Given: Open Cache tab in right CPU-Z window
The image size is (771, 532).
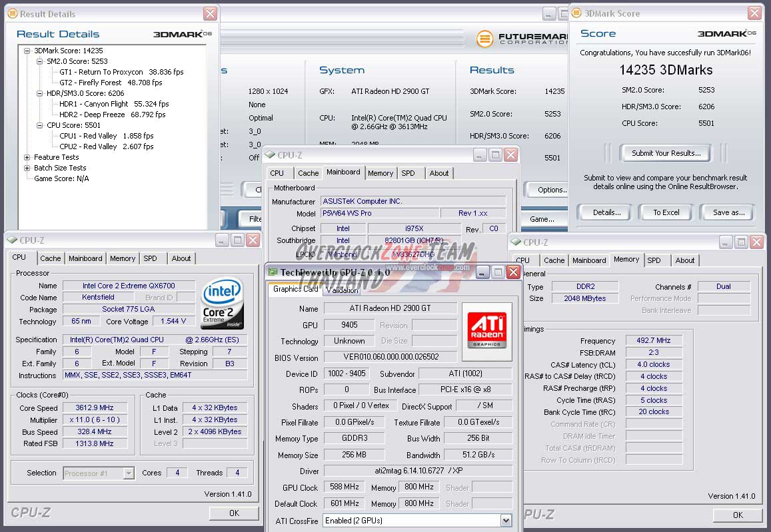Looking at the screenshot, I should (554, 260).
